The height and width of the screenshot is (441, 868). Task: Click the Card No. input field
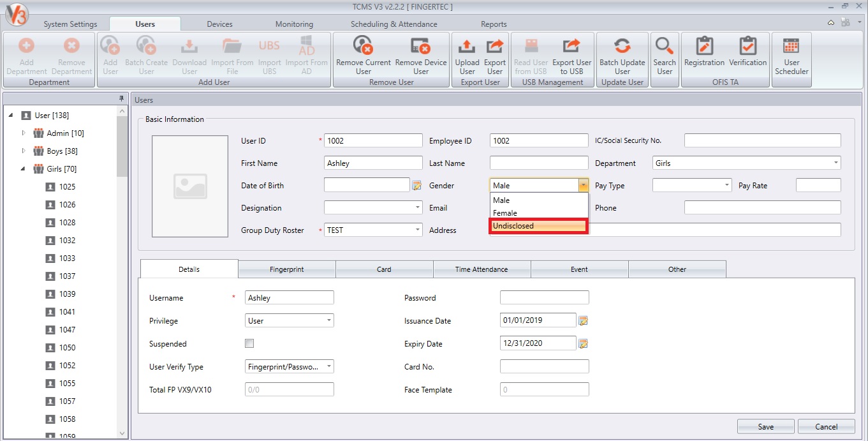(545, 366)
